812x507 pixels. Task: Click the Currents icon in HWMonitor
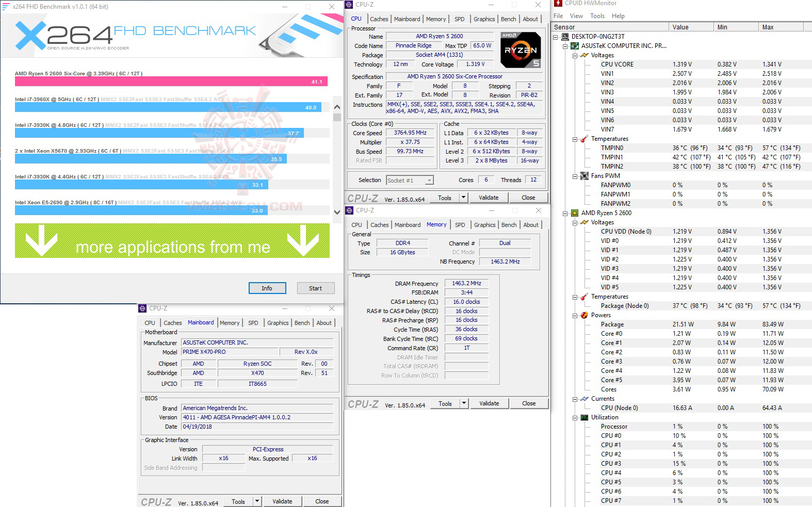click(584, 399)
